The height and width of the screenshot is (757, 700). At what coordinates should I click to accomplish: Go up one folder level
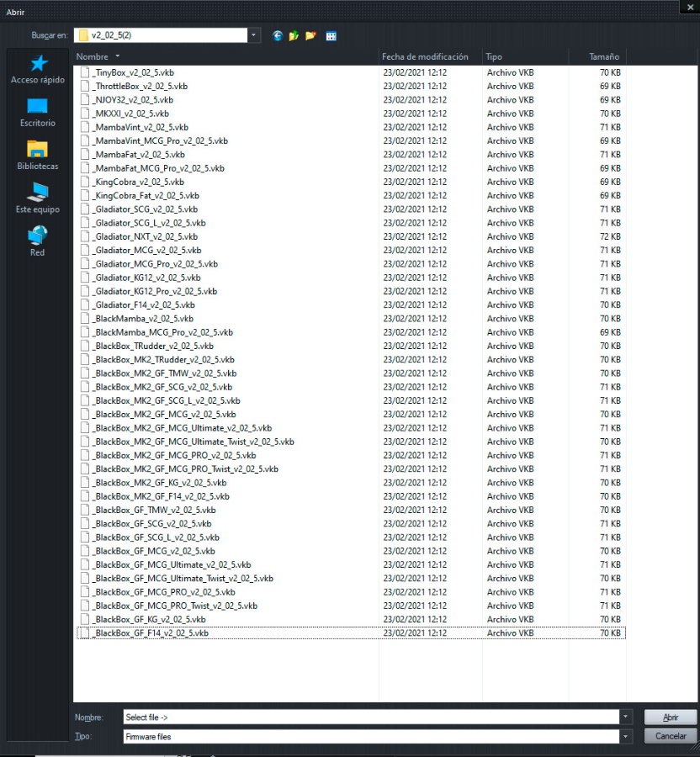(294, 35)
